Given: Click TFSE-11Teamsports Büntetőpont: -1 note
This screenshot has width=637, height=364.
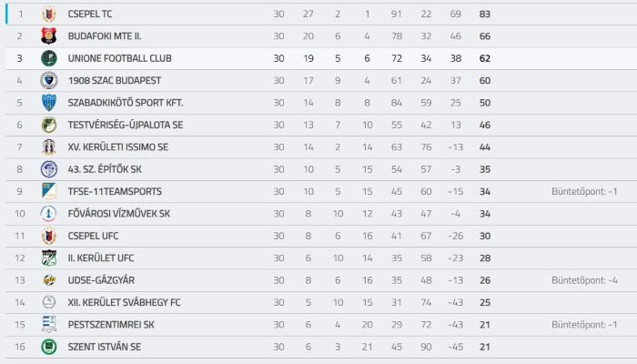Looking at the screenshot, I should [x=584, y=192].
